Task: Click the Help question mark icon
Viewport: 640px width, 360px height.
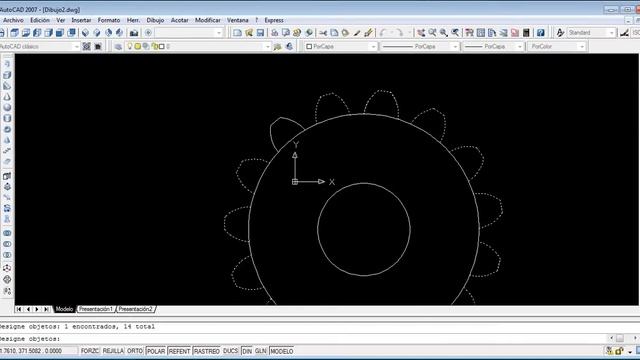Action: click(x=541, y=33)
